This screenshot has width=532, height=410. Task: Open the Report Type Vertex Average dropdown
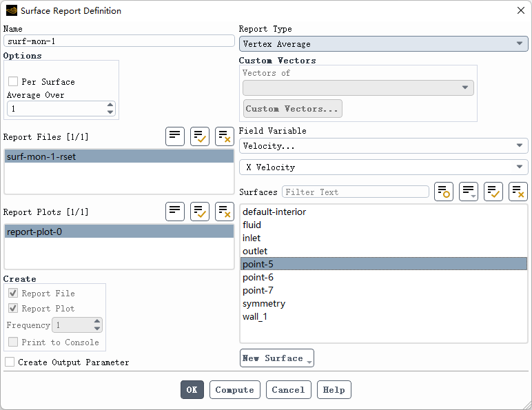tap(383, 44)
